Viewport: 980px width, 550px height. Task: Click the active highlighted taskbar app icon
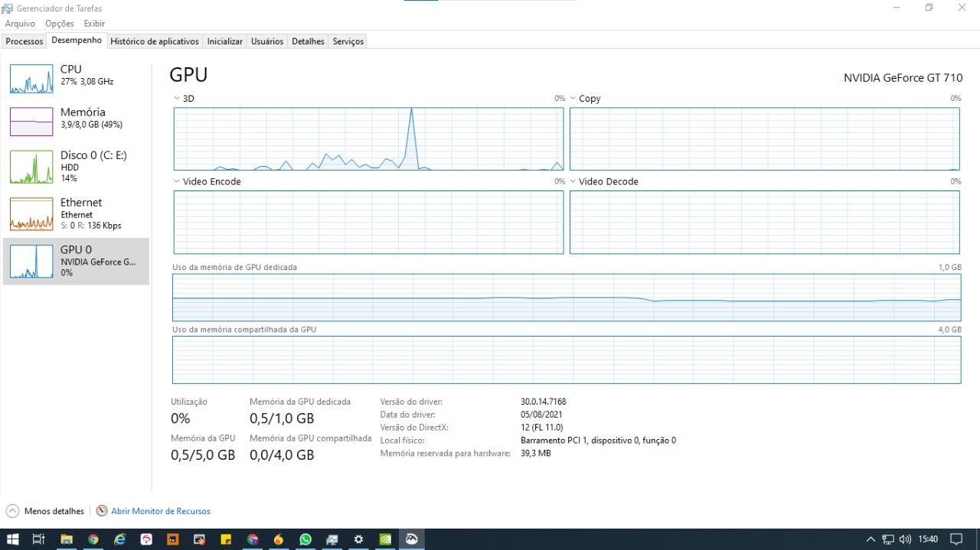[x=412, y=539]
